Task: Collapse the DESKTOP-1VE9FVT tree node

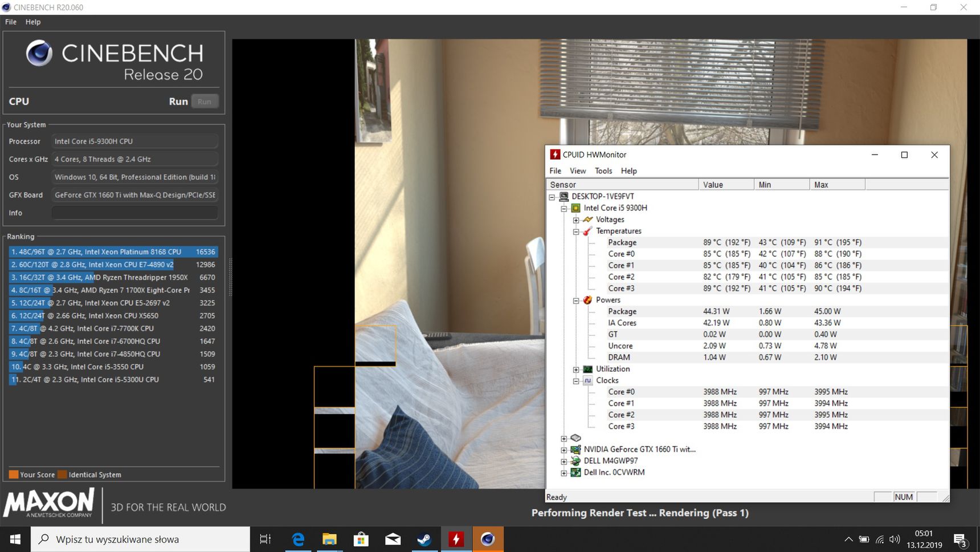Action: [552, 197]
